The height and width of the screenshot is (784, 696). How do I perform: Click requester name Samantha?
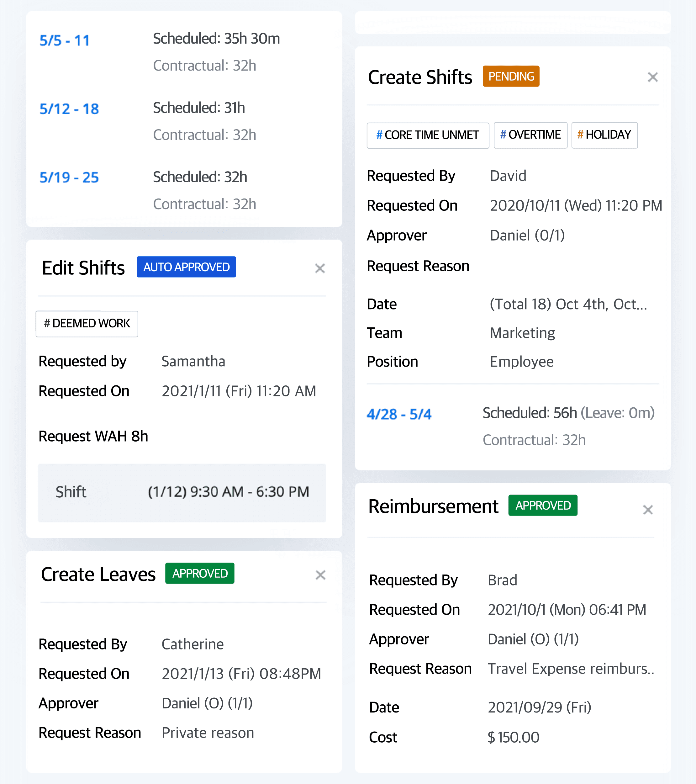(x=193, y=361)
